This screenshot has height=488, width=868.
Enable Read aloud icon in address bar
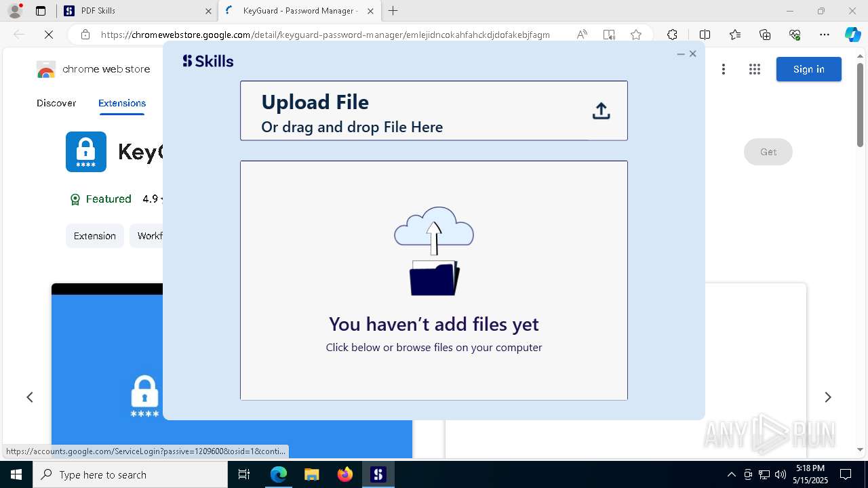coord(582,35)
